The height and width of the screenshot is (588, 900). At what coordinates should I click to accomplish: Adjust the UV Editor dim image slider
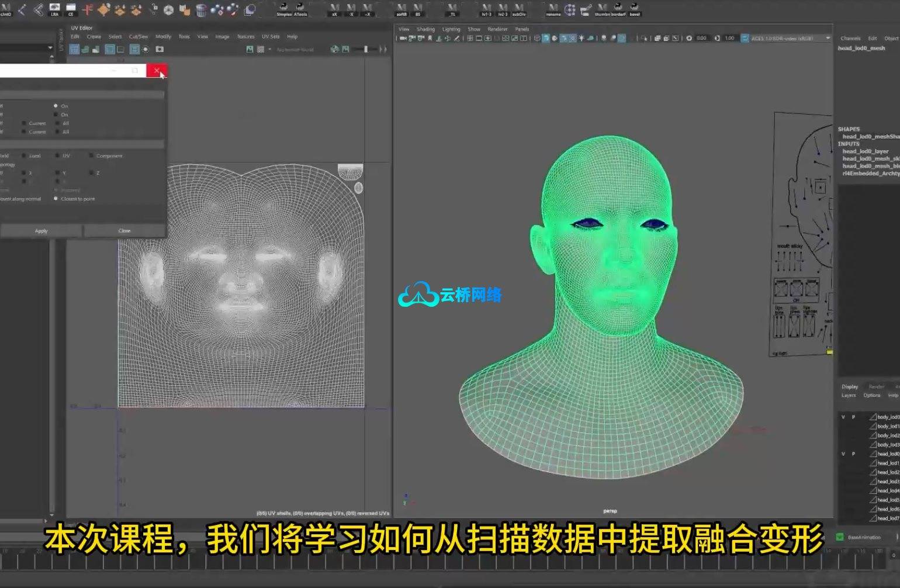(366, 50)
